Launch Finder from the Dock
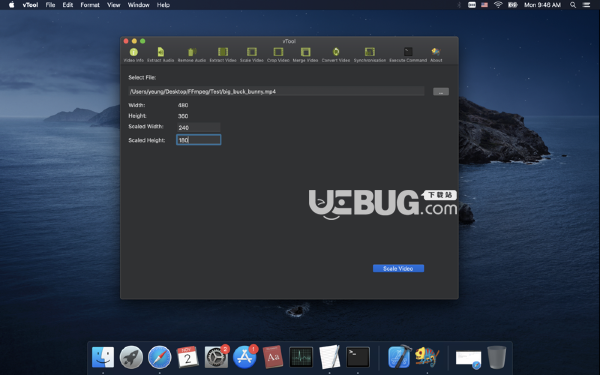 tap(103, 357)
